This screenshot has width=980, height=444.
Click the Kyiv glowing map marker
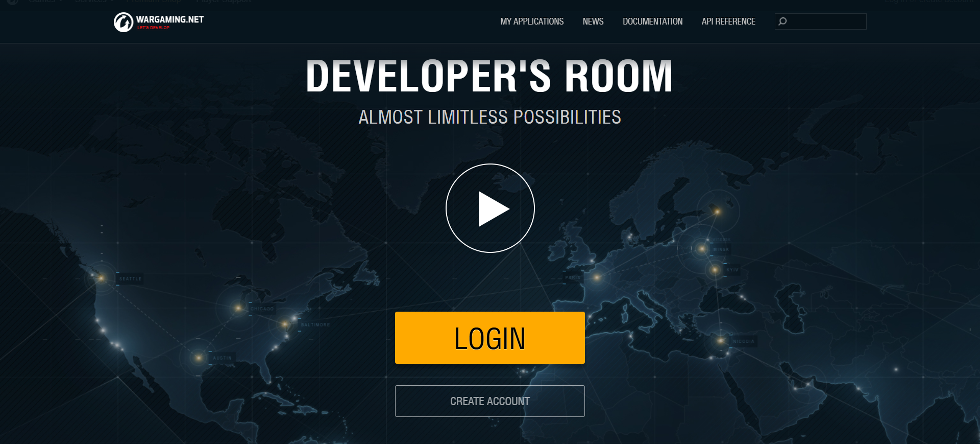pos(715,269)
